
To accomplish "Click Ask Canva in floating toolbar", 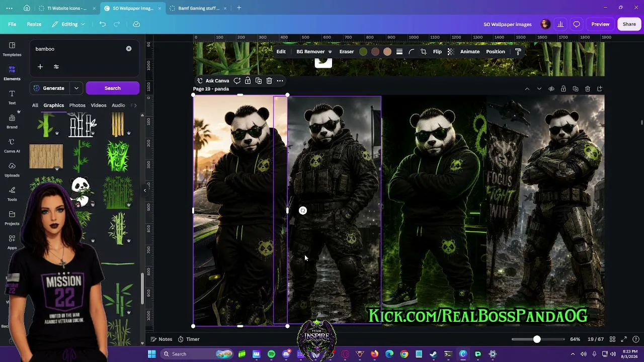I will click(213, 81).
